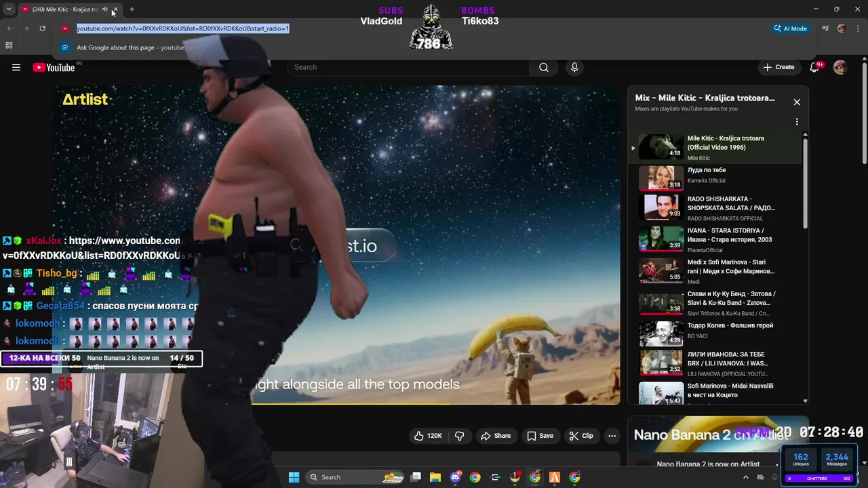
Task: Like the video with 120K likes
Action: [x=428, y=436]
